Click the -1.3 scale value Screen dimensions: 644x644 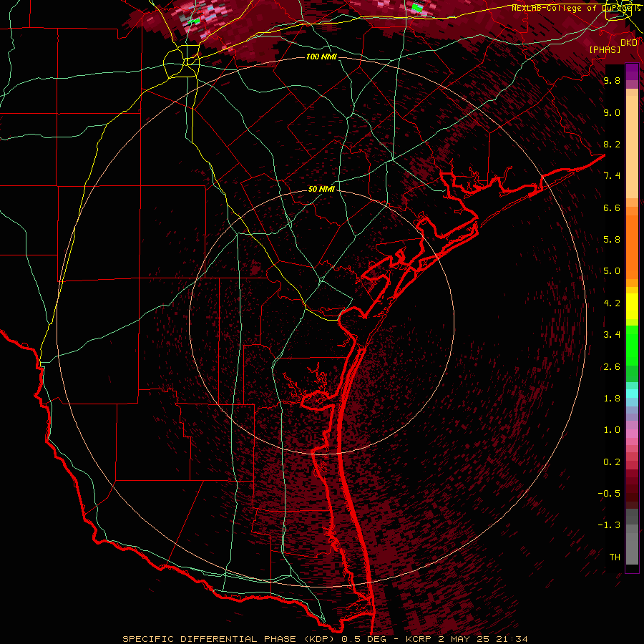coord(609,525)
